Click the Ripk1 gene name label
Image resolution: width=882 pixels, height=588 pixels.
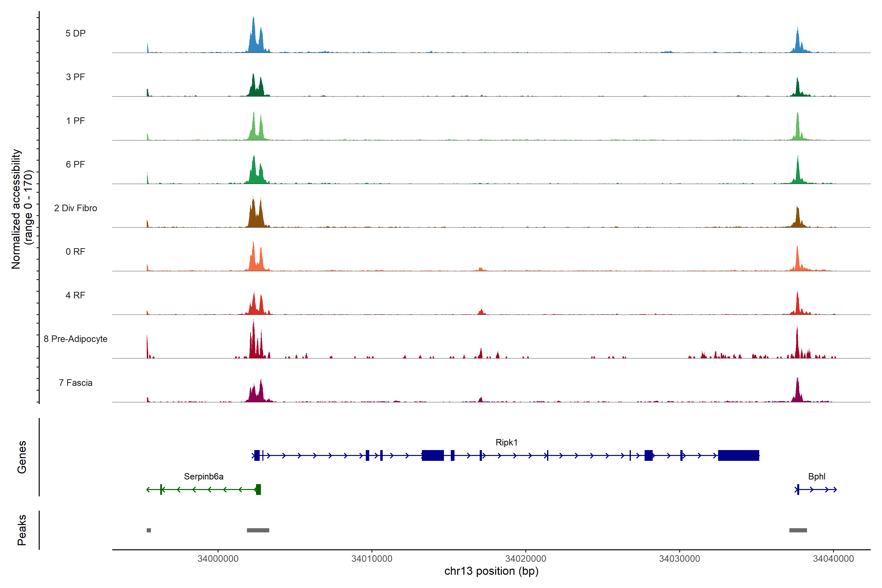(506, 442)
